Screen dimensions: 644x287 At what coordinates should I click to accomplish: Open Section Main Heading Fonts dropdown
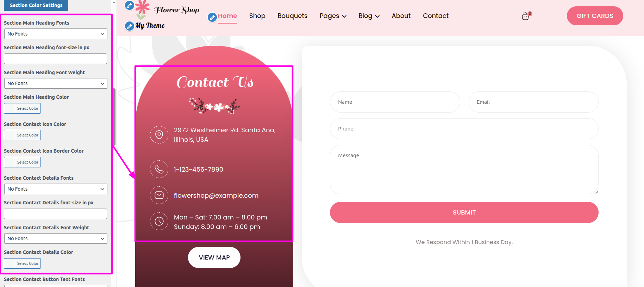tap(56, 34)
